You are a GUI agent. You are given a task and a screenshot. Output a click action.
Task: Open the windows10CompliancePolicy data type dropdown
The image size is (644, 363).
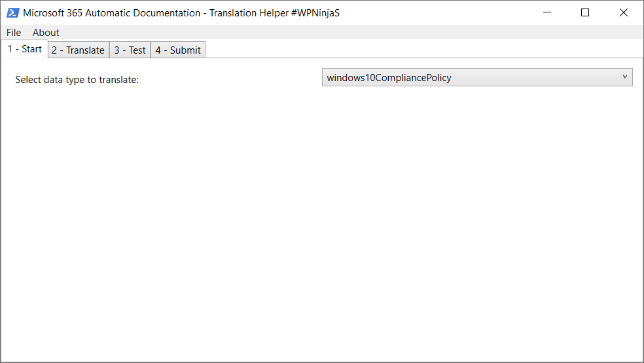pyautogui.click(x=477, y=77)
